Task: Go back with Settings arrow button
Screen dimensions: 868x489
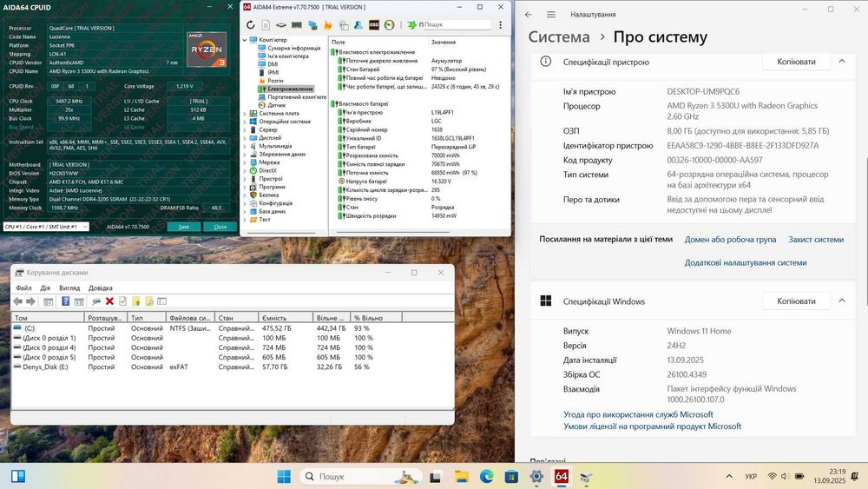Action: click(529, 15)
